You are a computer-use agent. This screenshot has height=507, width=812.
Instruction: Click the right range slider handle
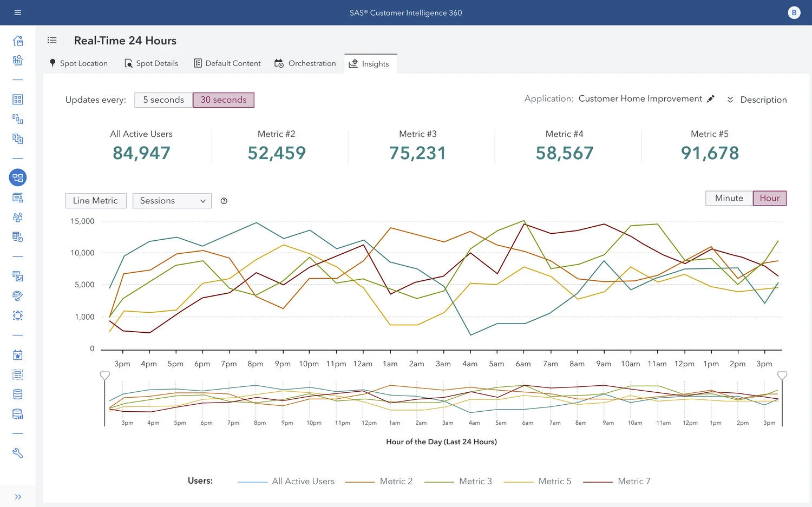782,376
